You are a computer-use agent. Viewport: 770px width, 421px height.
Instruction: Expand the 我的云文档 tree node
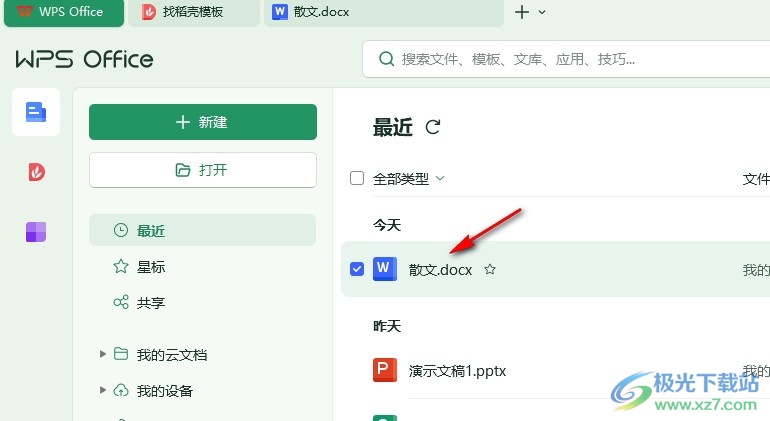[x=102, y=354]
